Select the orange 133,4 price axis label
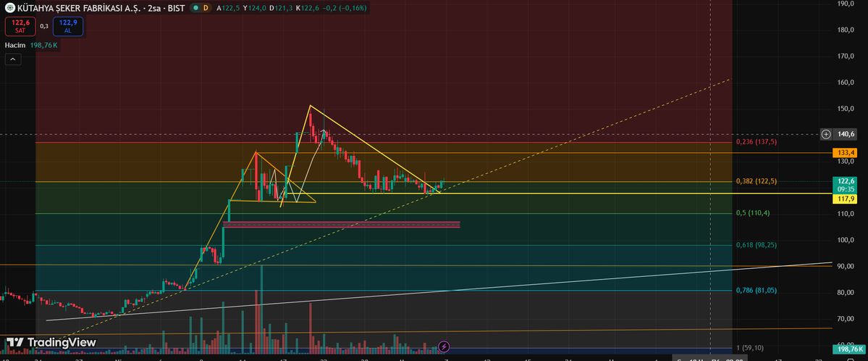 [x=844, y=152]
